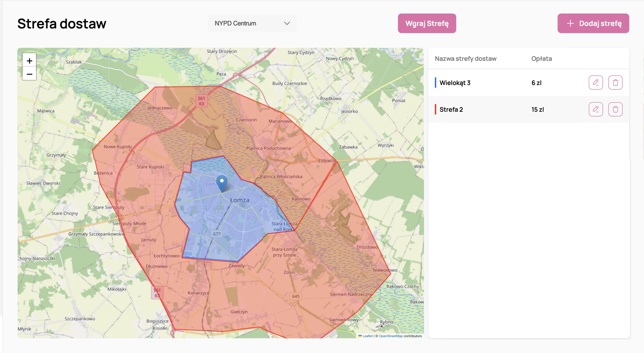644x353 pixels.
Task: Edit the Strefa 2 delivery zone
Action: pyautogui.click(x=596, y=109)
